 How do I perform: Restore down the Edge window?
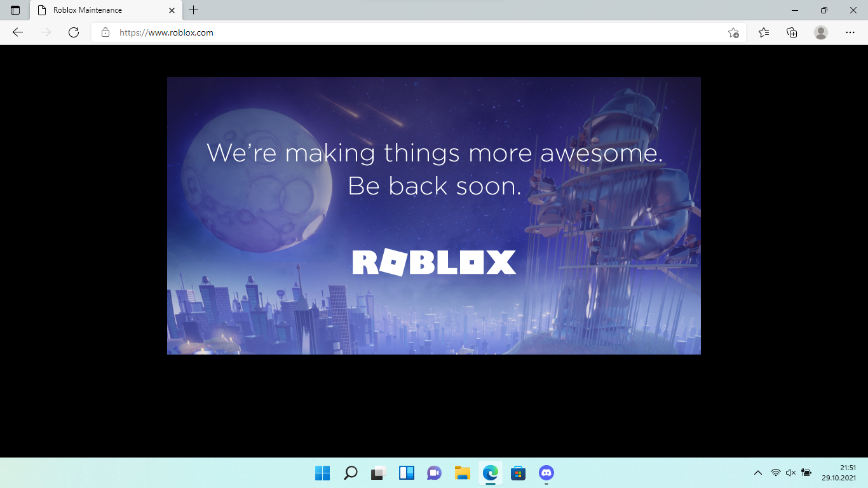tap(824, 10)
